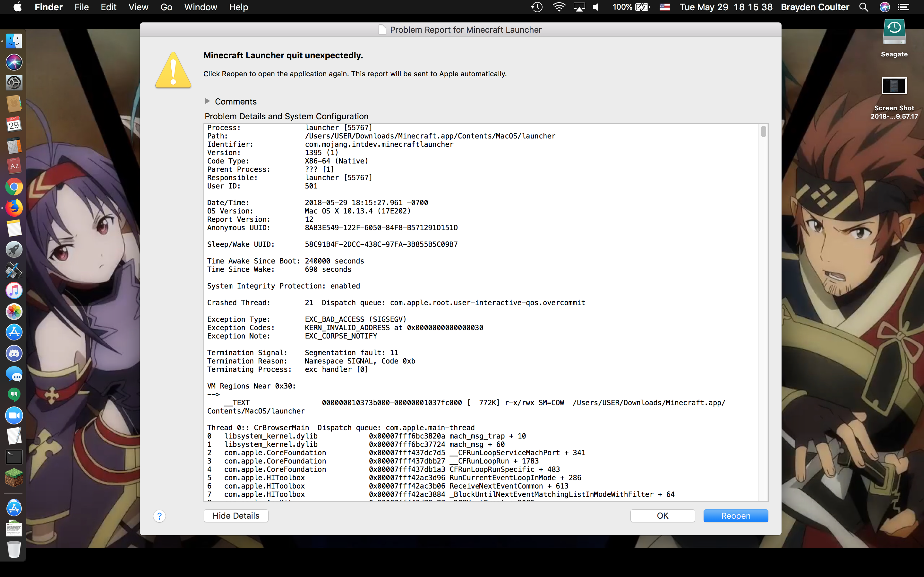Open iTunes from the dock
The height and width of the screenshot is (577, 924).
point(14,290)
